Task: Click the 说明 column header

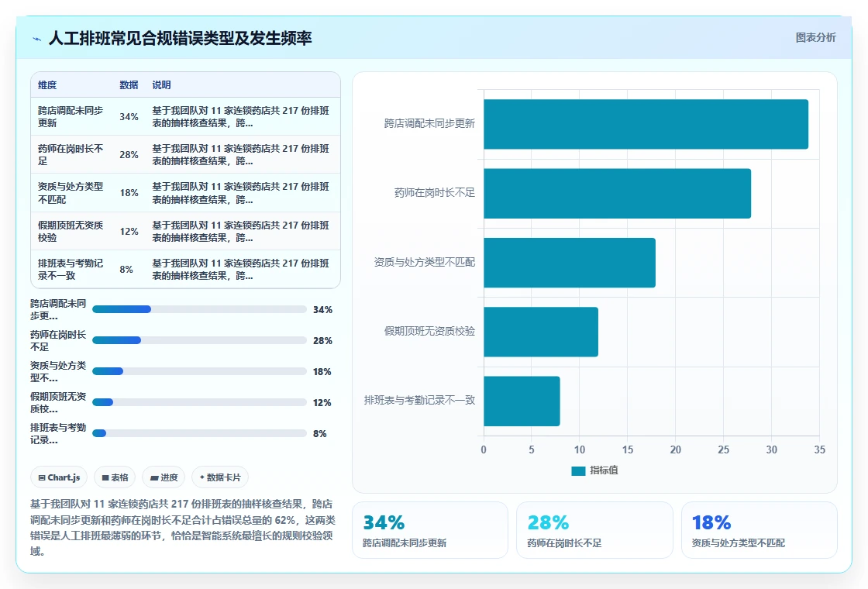Action: coord(161,85)
